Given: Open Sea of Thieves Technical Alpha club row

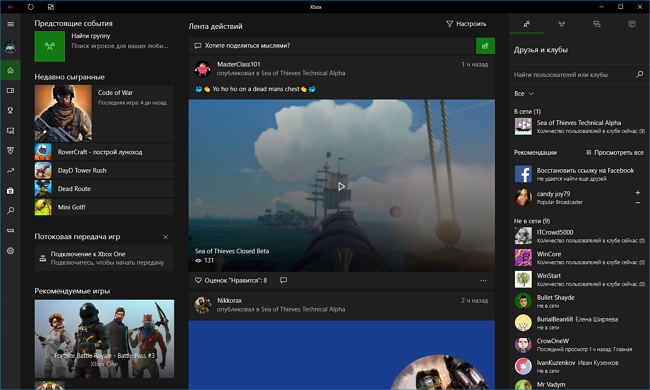Looking at the screenshot, I should click(x=579, y=126).
